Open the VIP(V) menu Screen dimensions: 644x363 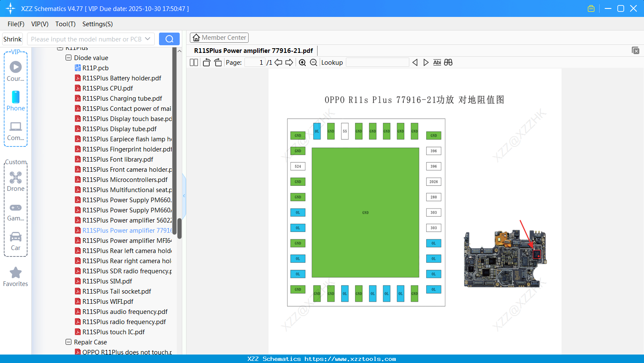click(40, 24)
